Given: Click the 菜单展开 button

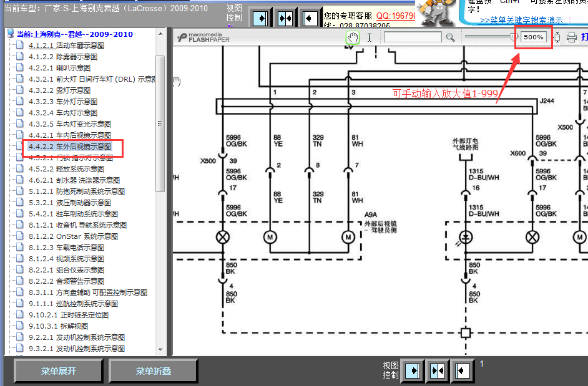Looking at the screenshot, I should pos(59,371).
